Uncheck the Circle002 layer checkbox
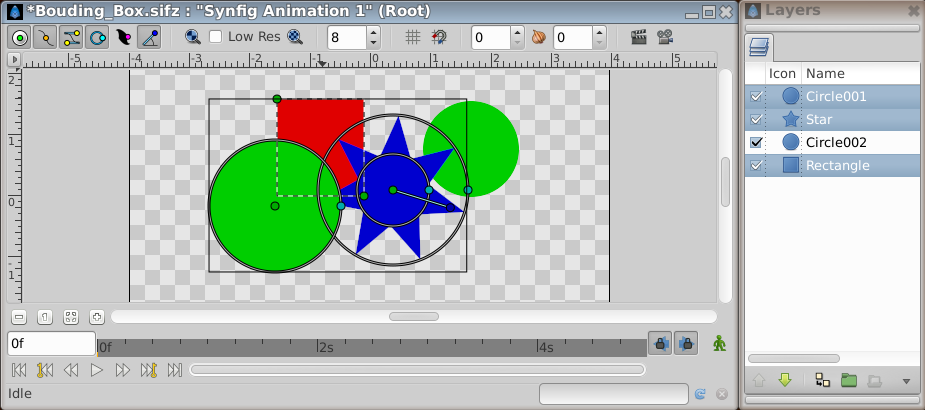Viewport: 925px width, 410px height. (x=756, y=142)
